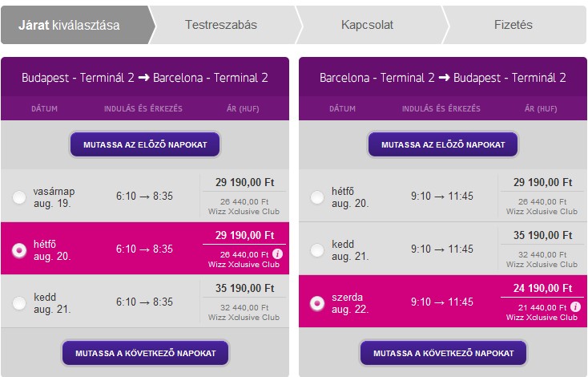Viewport: 588px width, 377px height.
Task: Show previous days for Budapest to Barcelona
Action: click(145, 144)
